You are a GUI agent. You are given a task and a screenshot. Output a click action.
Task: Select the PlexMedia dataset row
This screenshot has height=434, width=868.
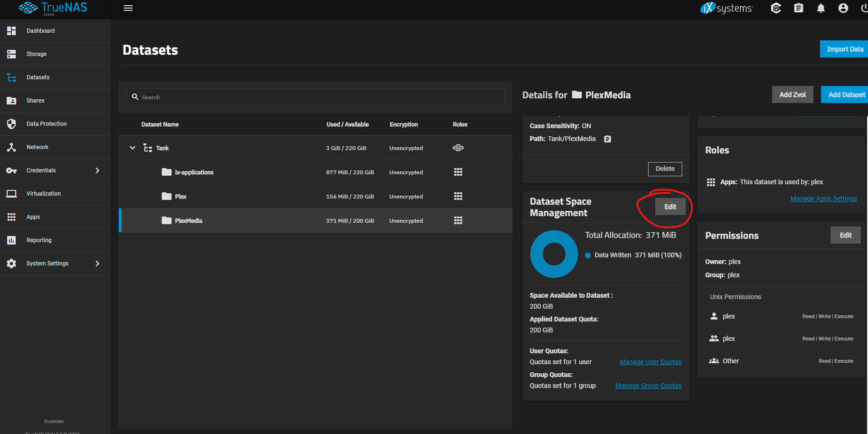(x=315, y=220)
